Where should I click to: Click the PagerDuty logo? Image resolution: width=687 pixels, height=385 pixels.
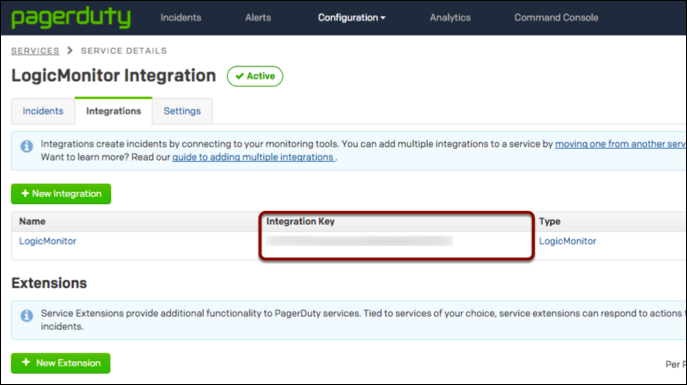click(71, 18)
